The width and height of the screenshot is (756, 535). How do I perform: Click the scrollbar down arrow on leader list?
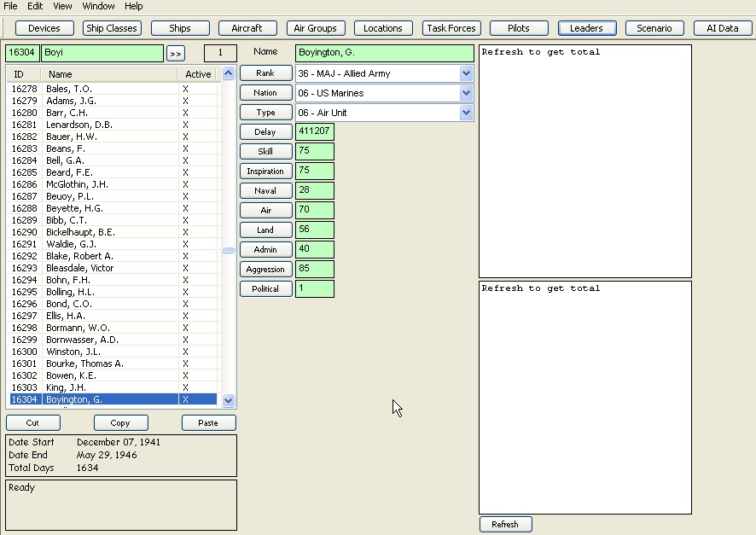(x=228, y=399)
